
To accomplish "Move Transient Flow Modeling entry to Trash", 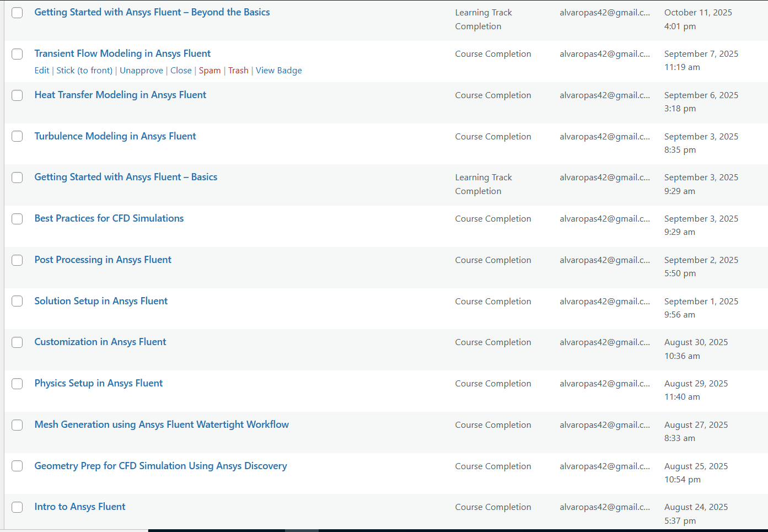I will tap(238, 71).
